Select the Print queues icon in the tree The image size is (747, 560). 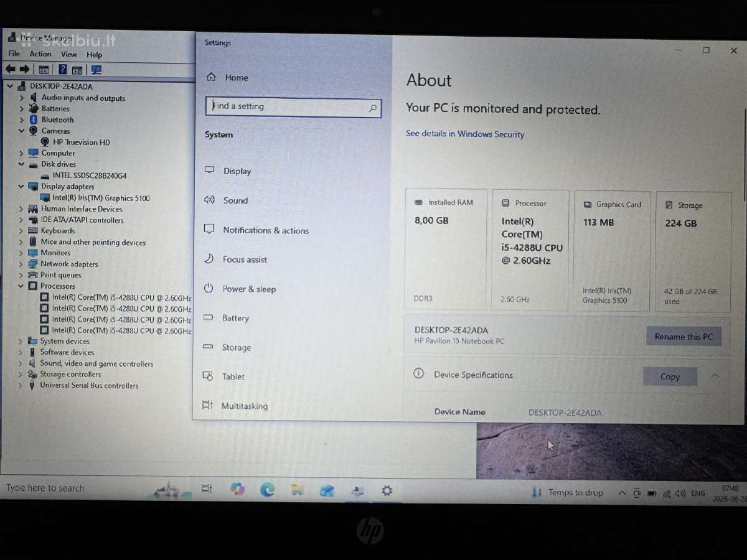(x=33, y=275)
